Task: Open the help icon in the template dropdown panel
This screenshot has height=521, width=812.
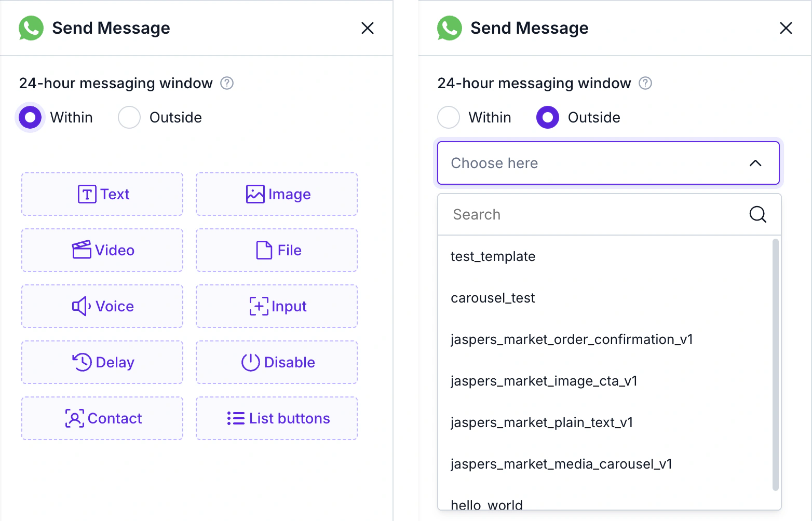Action: click(x=645, y=83)
